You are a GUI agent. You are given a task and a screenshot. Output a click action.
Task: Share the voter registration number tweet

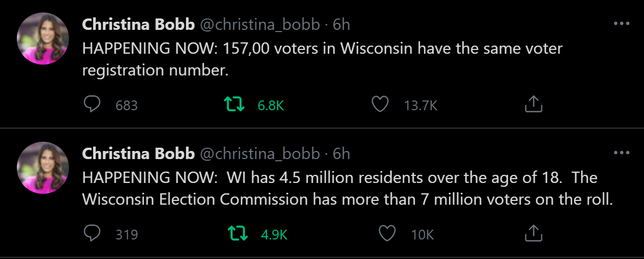[534, 105]
